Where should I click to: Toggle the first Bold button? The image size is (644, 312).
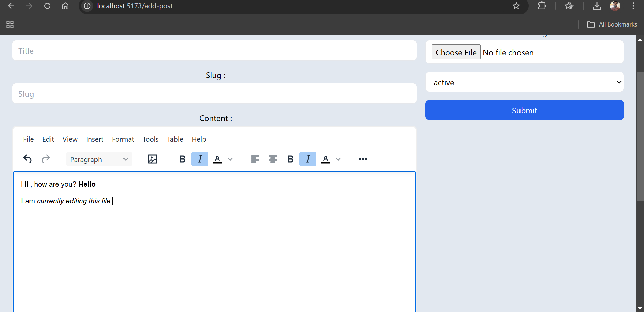click(182, 159)
